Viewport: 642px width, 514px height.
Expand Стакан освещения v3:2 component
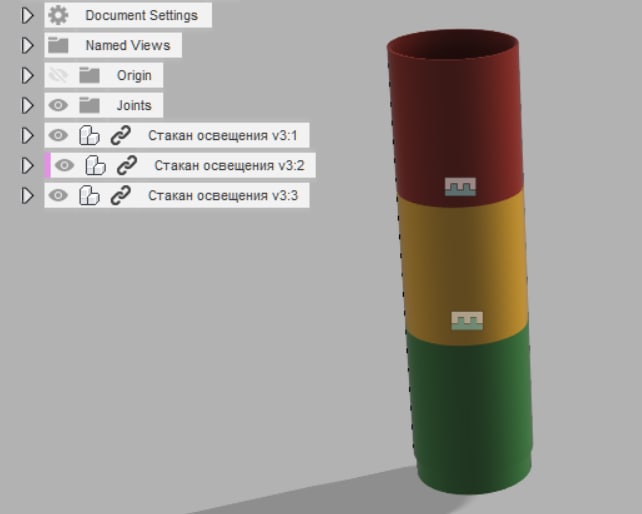27,165
